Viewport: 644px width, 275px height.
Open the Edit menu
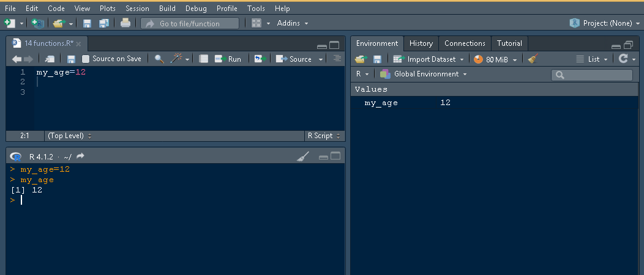click(x=32, y=8)
